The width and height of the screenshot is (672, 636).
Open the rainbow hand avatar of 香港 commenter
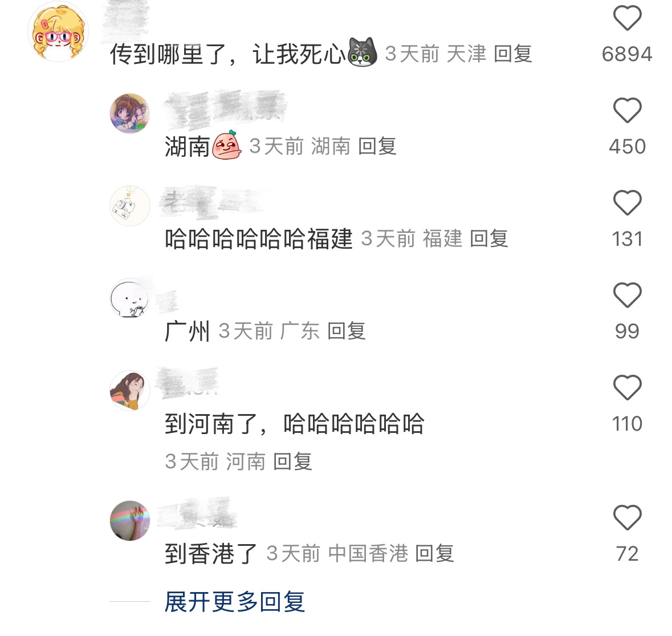(x=130, y=521)
